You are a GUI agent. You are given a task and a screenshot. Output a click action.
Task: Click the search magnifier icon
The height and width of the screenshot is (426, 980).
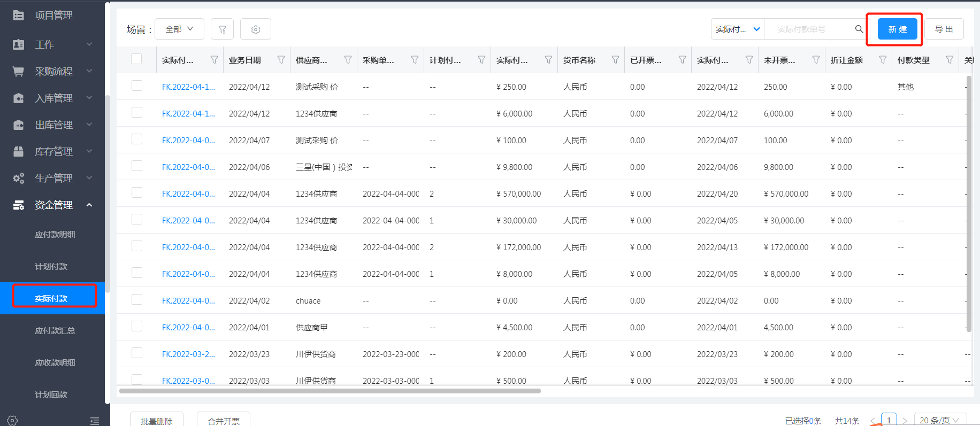pos(859,29)
